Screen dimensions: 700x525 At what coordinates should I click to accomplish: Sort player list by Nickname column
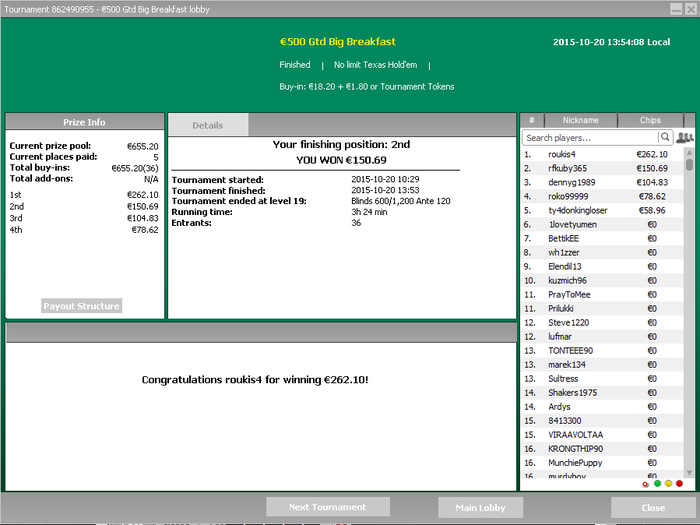click(580, 121)
